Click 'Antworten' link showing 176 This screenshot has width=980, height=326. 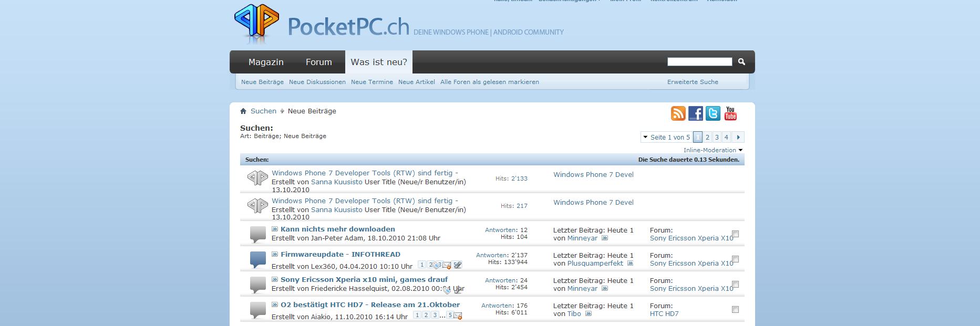tap(497, 306)
